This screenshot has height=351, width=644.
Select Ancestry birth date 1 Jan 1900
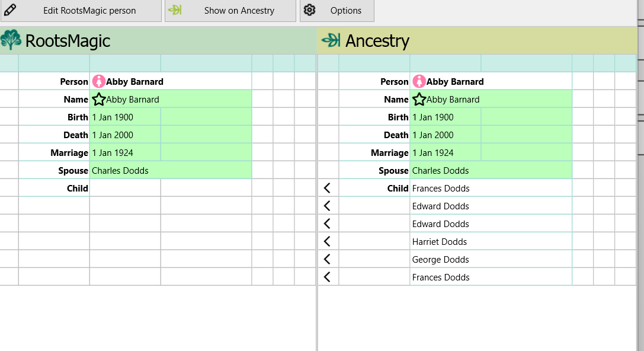coord(446,117)
